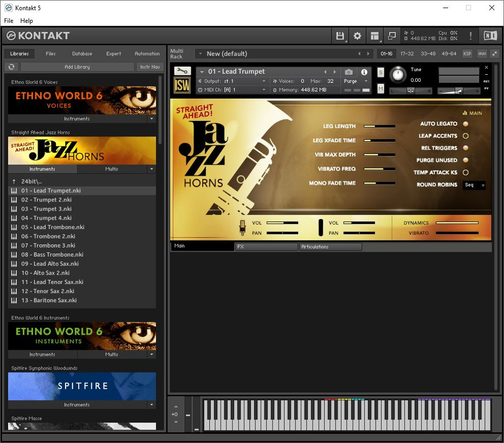The height and width of the screenshot is (443, 504).
Task: Open ROUND ROBINS Seq dropdown
Action: (474, 185)
